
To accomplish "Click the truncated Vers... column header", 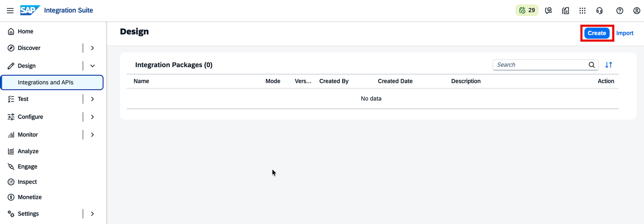I will coord(303,81).
